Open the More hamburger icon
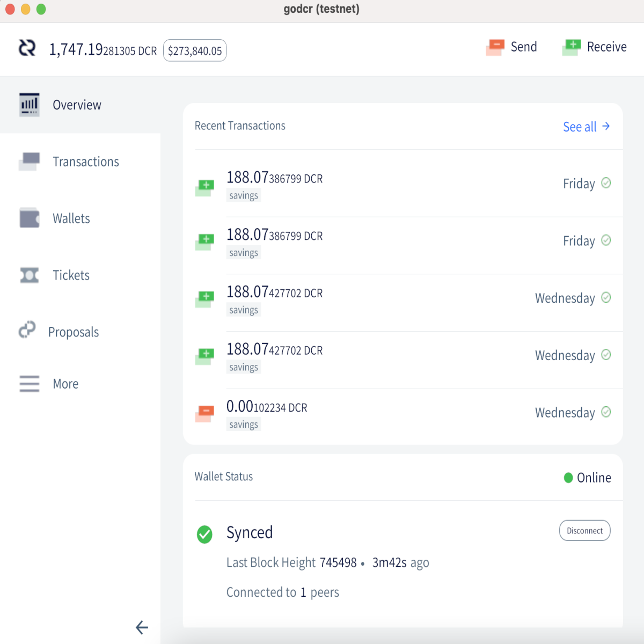Screen dimensions: 644x644 tap(30, 384)
